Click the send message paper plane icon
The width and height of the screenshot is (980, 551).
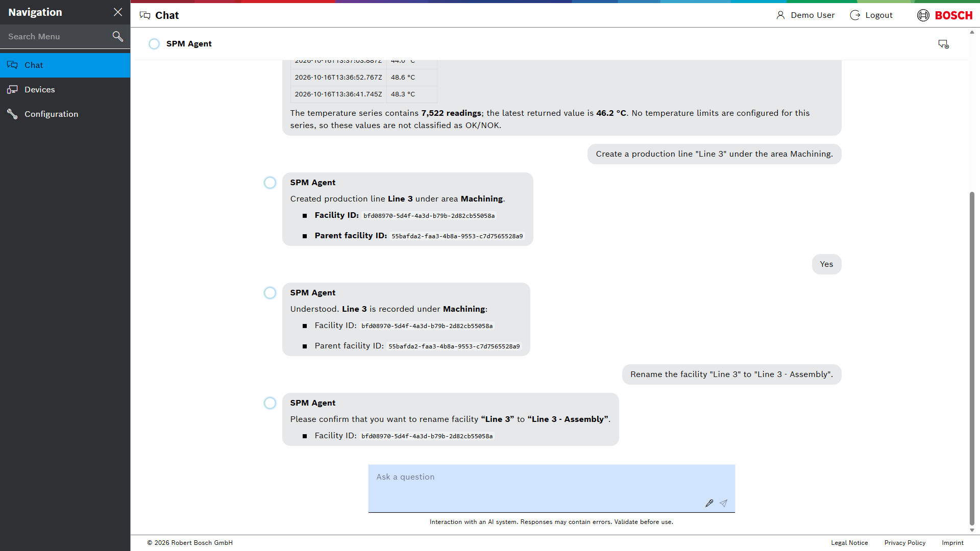coord(723,504)
